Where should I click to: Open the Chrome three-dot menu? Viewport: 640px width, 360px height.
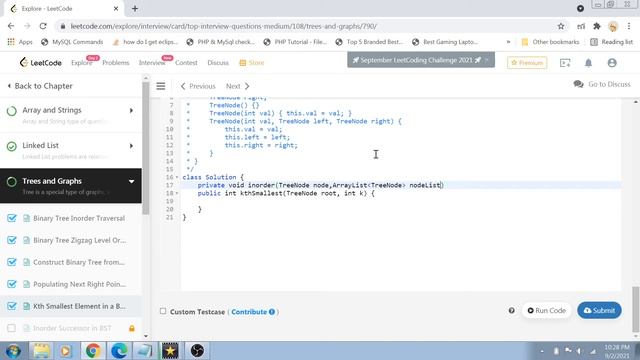(x=629, y=26)
